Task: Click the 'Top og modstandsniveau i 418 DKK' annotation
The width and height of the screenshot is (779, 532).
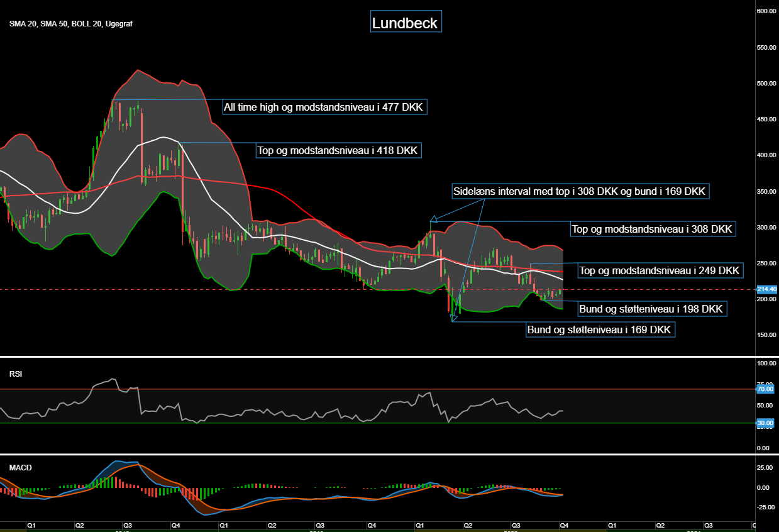Action: point(338,150)
